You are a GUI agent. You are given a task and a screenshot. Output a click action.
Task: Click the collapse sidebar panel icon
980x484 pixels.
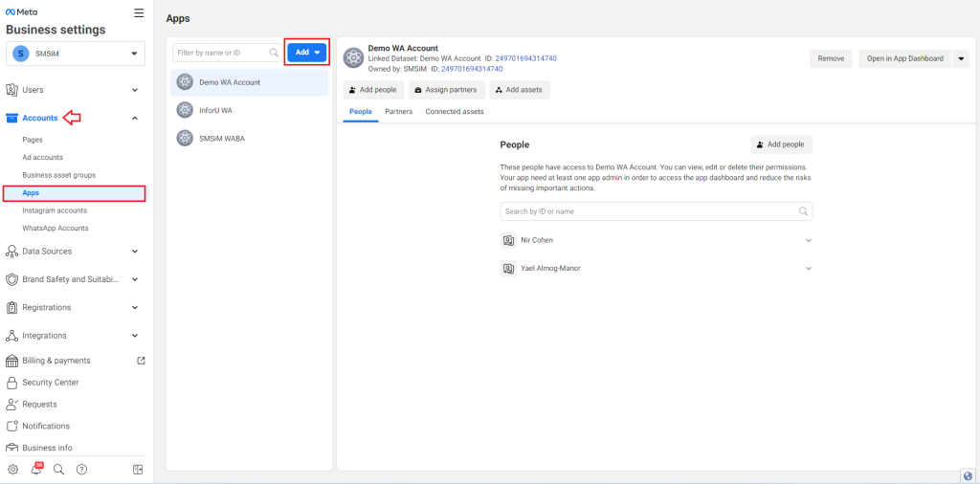click(x=138, y=469)
